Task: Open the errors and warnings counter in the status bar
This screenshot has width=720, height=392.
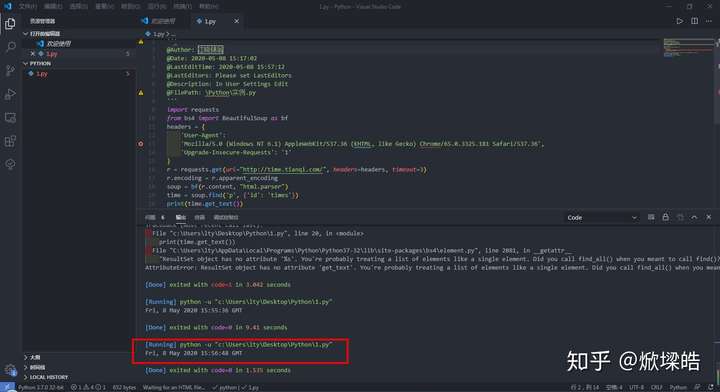Action: coord(88,387)
